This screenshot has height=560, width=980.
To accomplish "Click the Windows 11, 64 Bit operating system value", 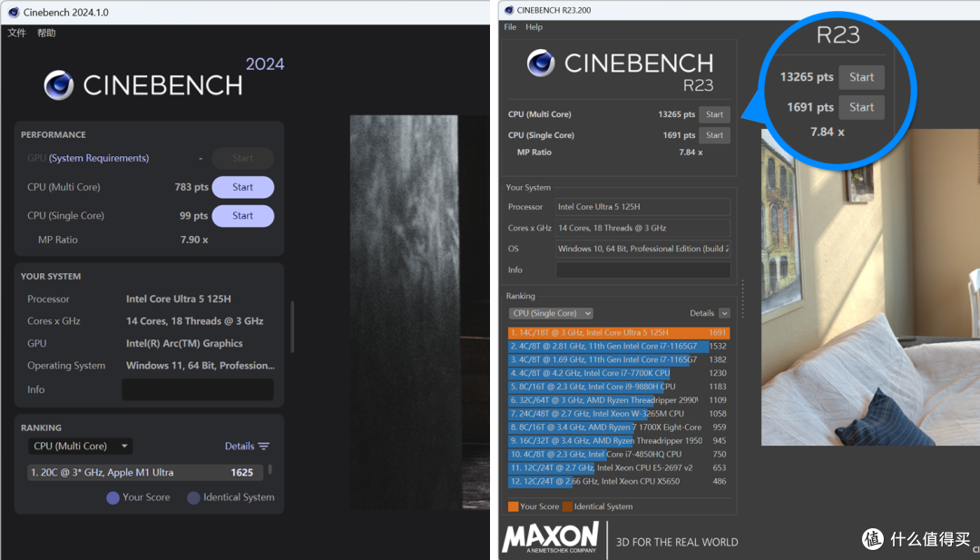I will [x=200, y=366].
